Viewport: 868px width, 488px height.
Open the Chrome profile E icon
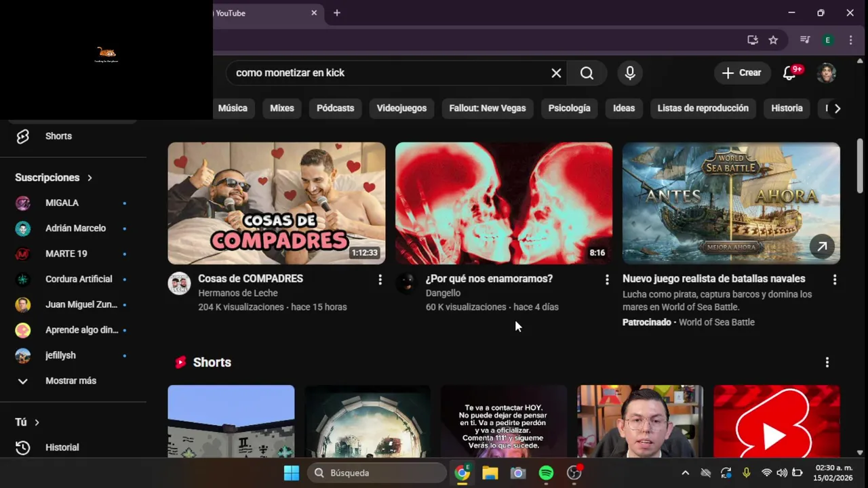(x=827, y=40)
